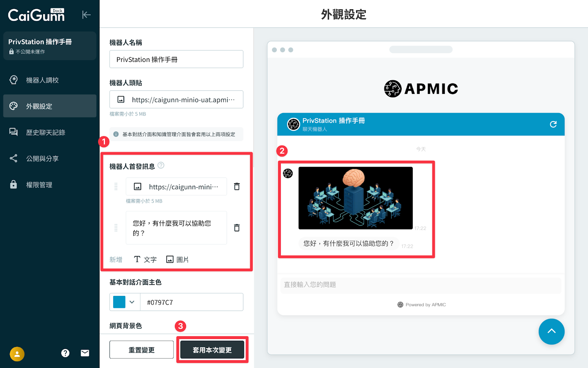Open the yellow user profile avatar
Viewport: 588px width, 368px height.
tap(17, 354)
